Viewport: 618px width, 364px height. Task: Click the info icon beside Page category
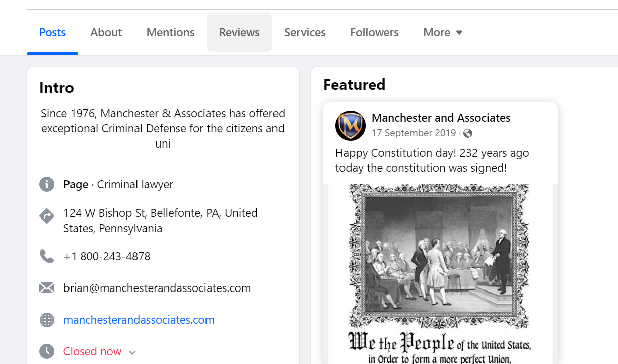point(47,184)
